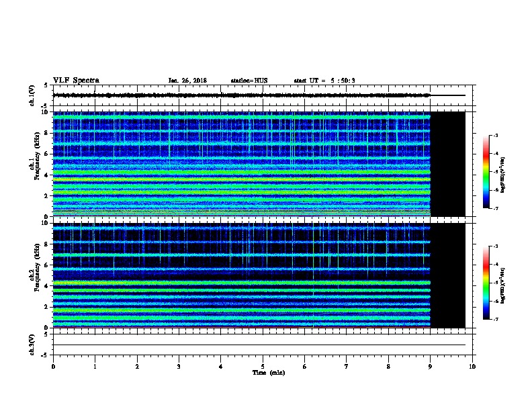This screenshot has width=532, height=411.
Task: Click the black no-data block in ch.1 spectrogram
Action: tap(448, 164)
